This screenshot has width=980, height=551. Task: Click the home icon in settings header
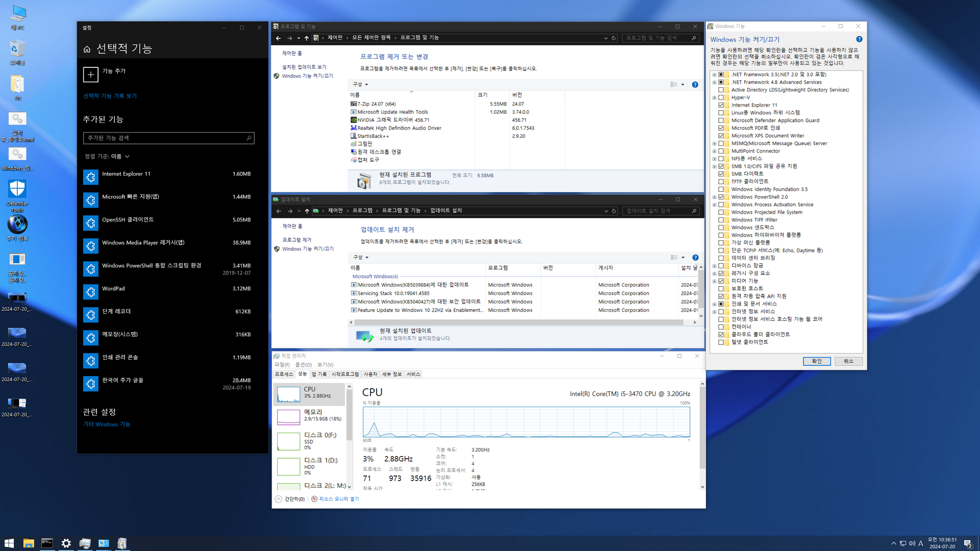[87, 49]
